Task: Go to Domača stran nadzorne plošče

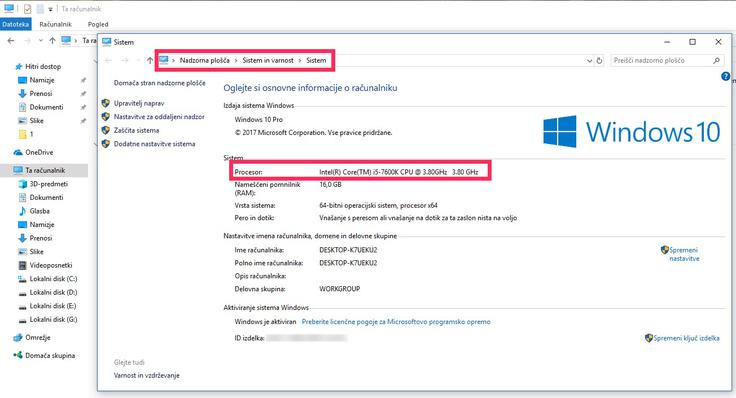Action: point(160,83)
